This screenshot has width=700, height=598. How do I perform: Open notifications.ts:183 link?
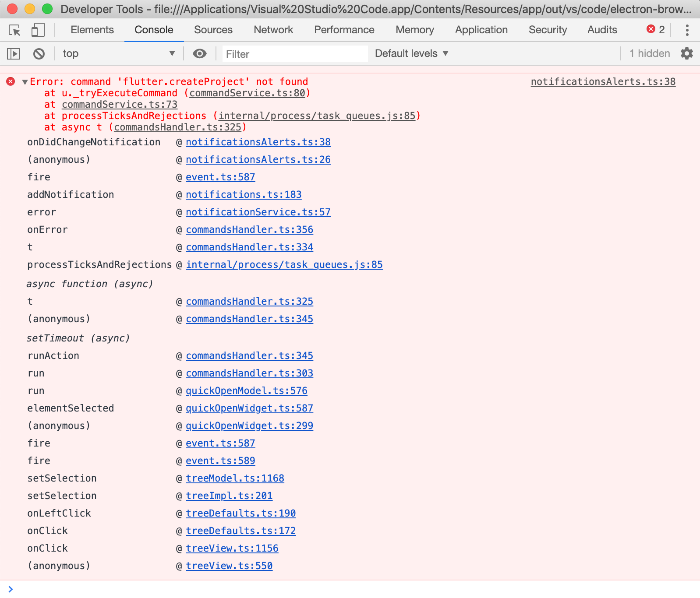pos(244,194)
